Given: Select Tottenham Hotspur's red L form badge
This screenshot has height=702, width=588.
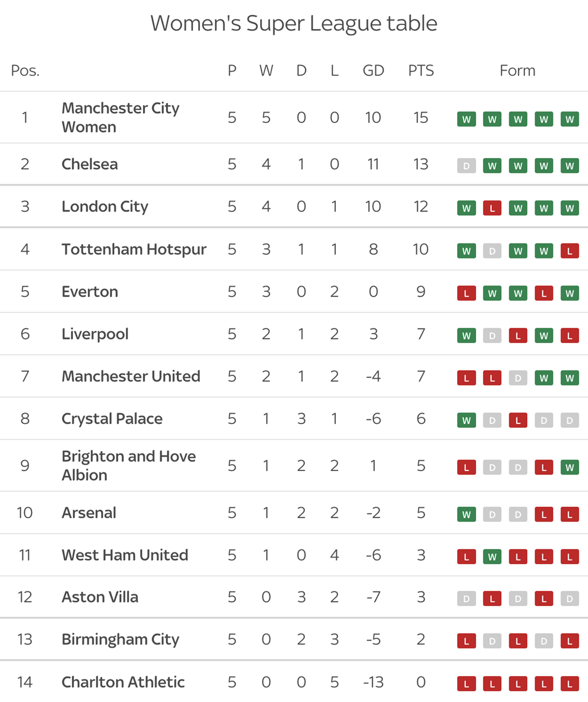Looking at the screenshot, I should pos(570,251).
